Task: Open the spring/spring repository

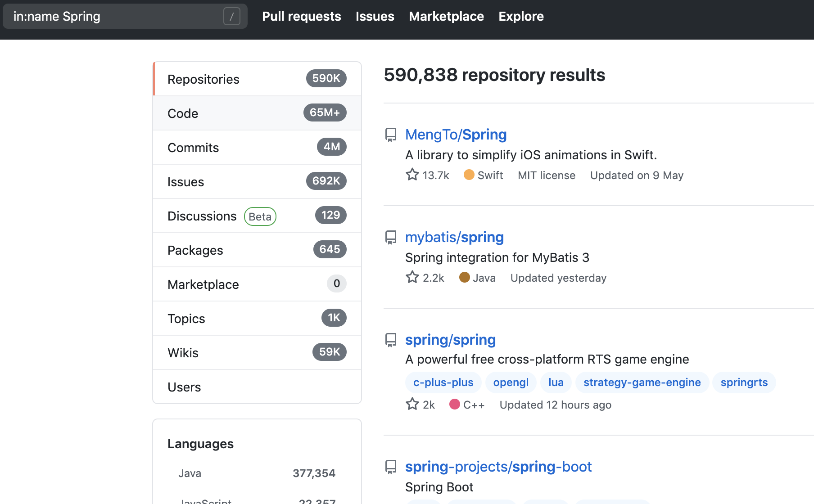Action: click(x=450, y=340)
